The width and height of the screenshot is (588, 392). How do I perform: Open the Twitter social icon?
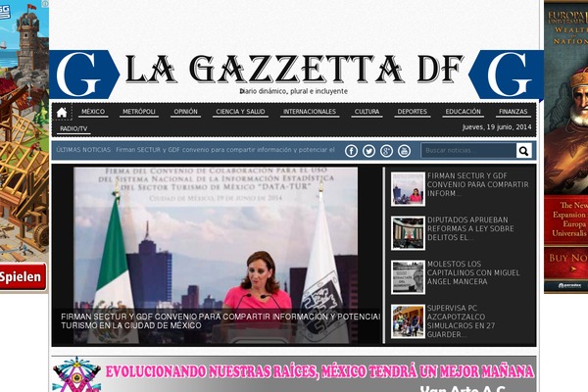click(x=369, y=151)
